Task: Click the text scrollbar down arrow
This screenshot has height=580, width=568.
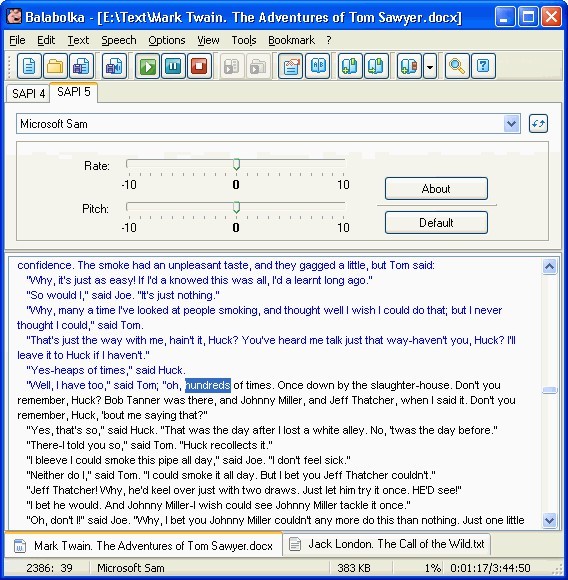Action: click(x=550, y=520)
